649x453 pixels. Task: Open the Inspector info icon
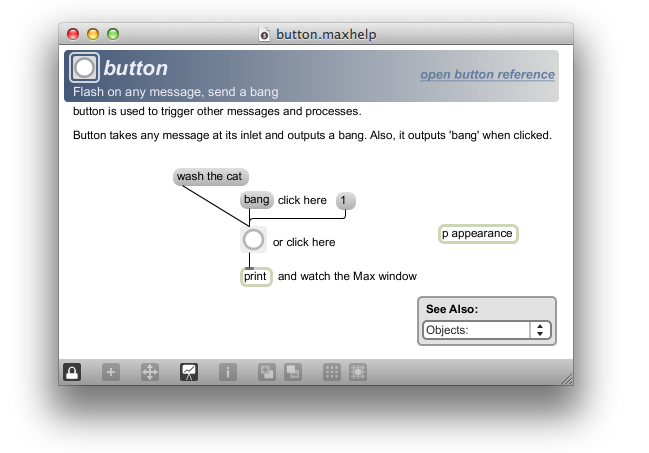228,372
